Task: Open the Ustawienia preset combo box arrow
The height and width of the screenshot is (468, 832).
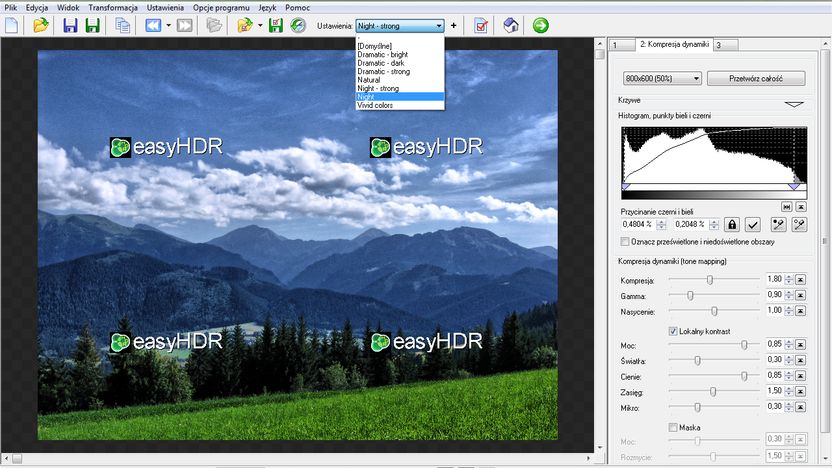Action: point(439,25)
